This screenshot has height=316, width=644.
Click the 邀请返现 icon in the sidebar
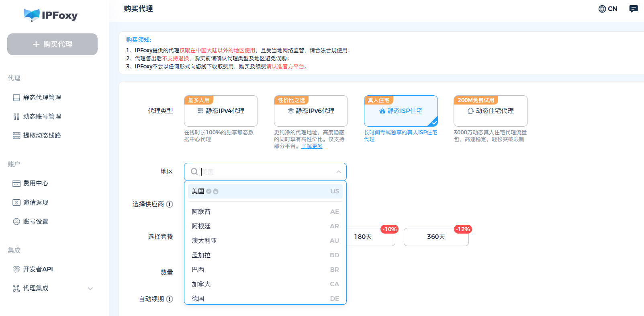[x=16, y=203]
